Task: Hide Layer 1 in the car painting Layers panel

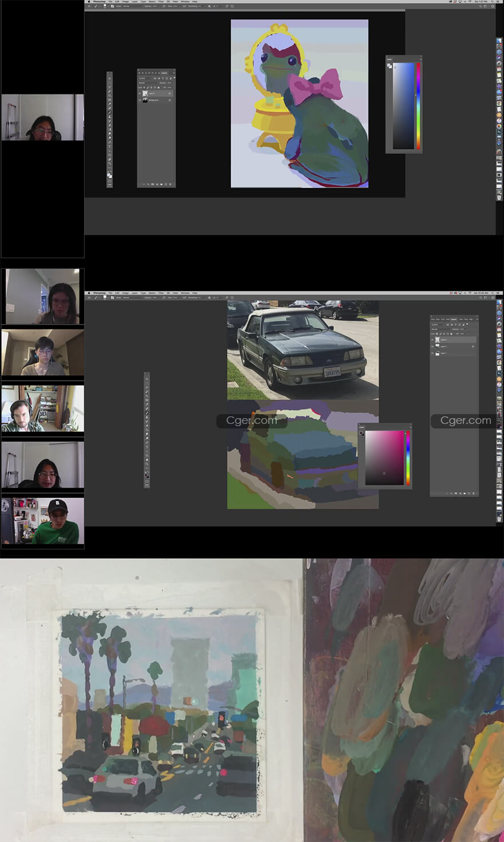Action: pos(432,353)
